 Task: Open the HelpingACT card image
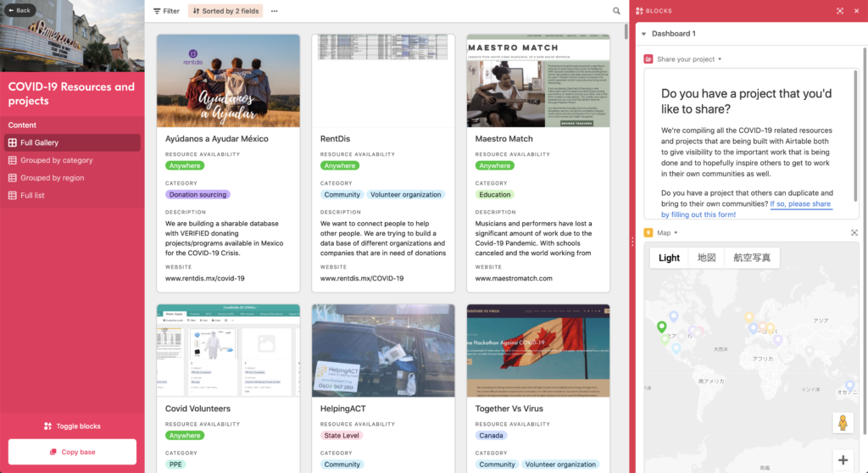click(x=383, y=351)
